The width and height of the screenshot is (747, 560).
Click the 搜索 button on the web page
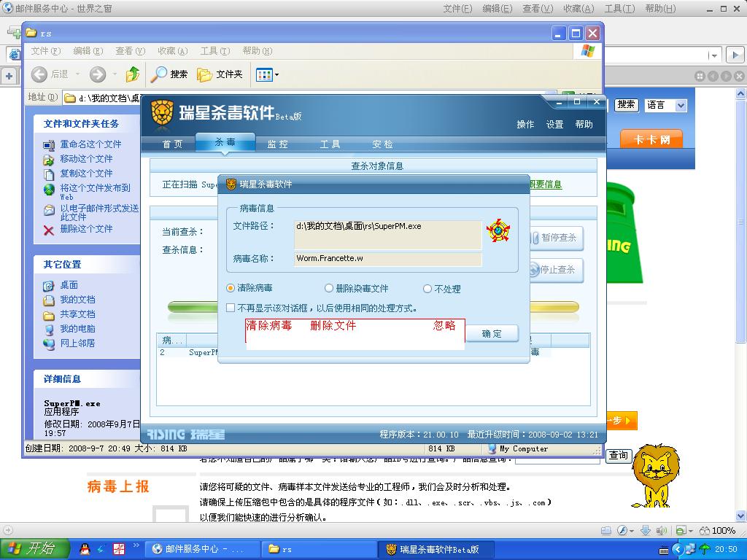[626, 105]
